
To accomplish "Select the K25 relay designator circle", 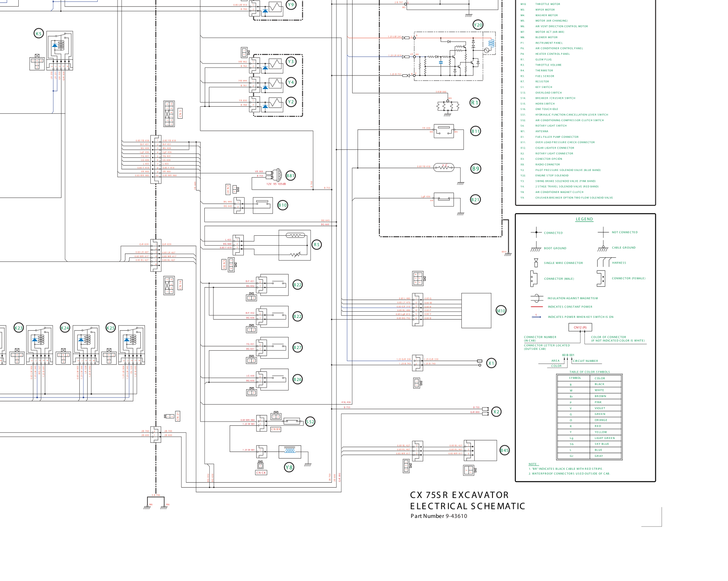I will click(x=110, y=328).
